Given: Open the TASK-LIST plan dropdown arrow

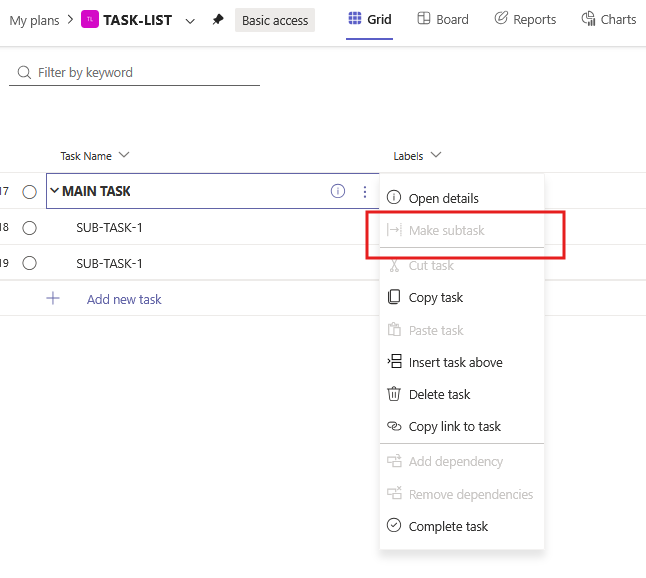Looking at the screenshot, I should (190, 21).
